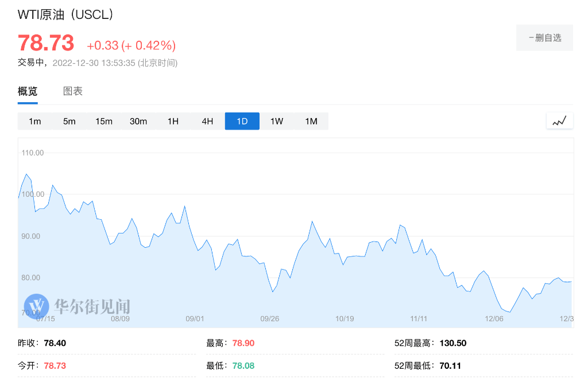Select the 15m interval button
The width and height of the screenshot is (588, 378).
(104, 121)
